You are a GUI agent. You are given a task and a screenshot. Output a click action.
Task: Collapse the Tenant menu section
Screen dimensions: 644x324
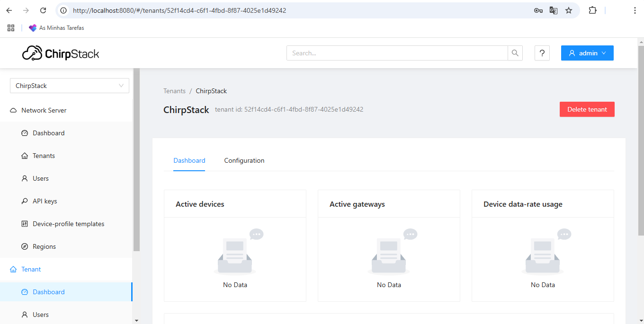pos(66,269)
